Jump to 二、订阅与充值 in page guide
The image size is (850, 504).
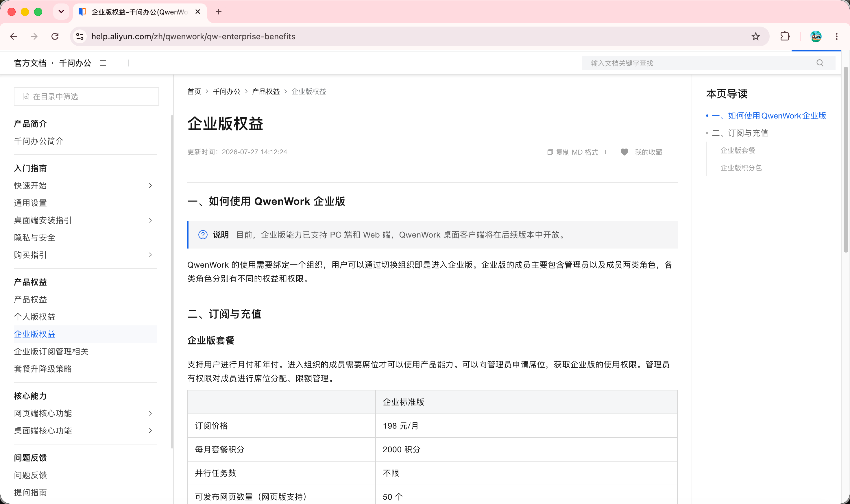(740, 133)
